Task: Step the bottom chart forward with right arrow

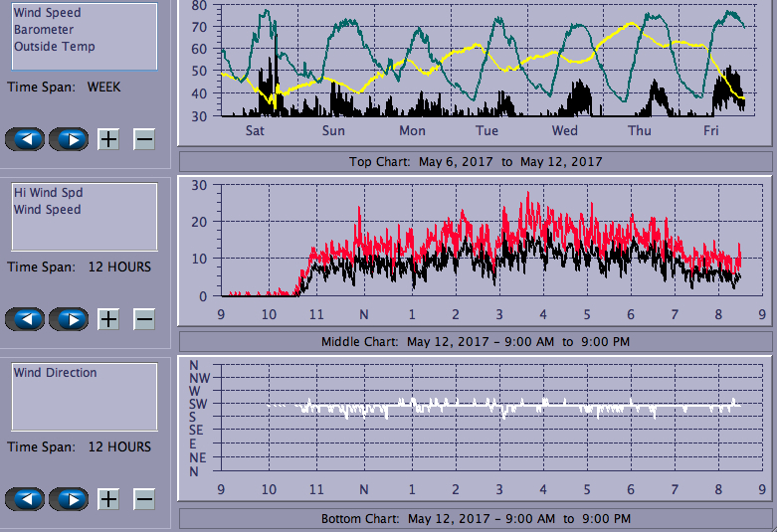Action: (68, 499)
